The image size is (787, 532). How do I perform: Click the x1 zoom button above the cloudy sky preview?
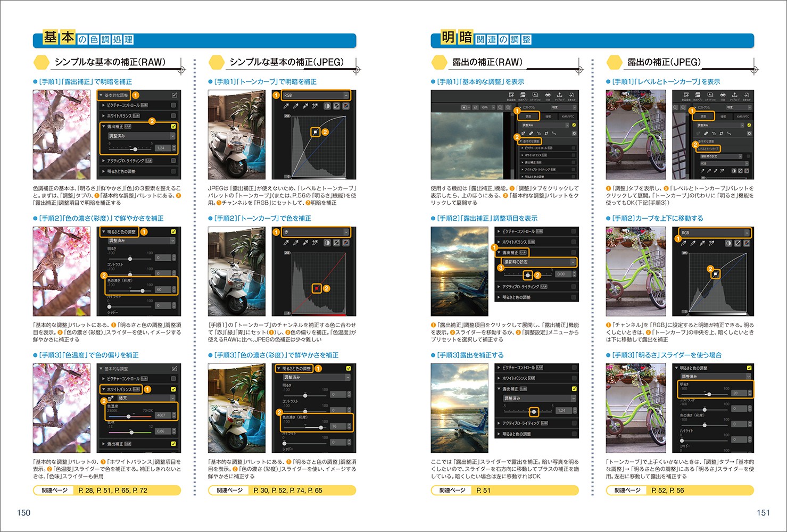coord(475,107)
